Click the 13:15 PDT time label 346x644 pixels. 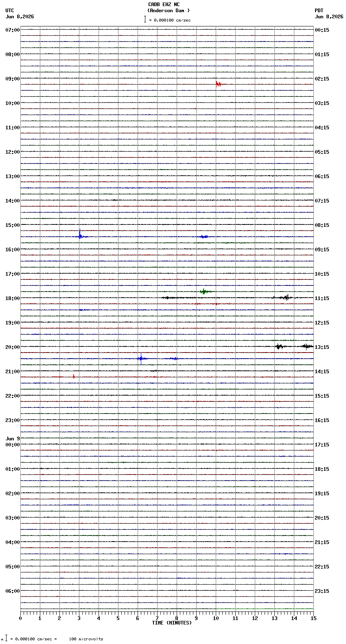point(322,347)
